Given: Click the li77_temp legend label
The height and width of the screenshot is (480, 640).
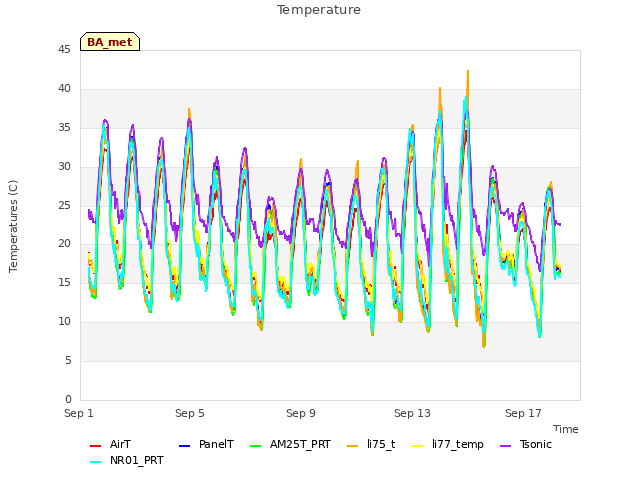Looking at the screenshot, I should click(458, 444).
